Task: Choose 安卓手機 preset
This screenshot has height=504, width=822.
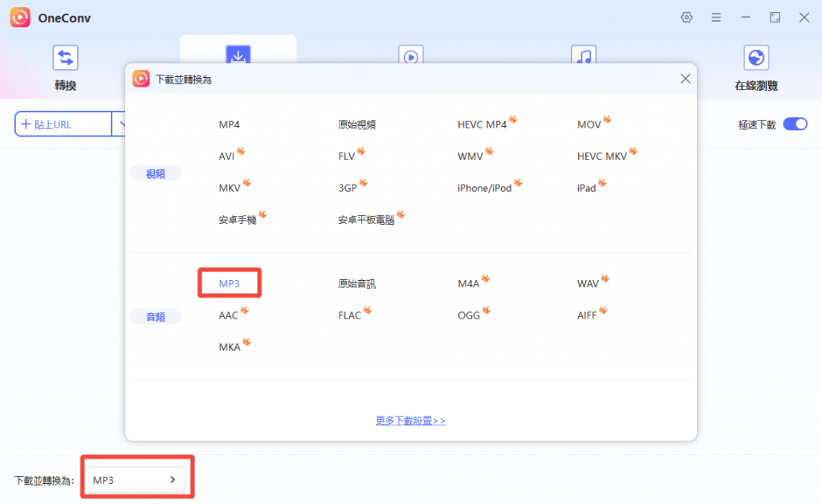Action: (x=238, y=220)
